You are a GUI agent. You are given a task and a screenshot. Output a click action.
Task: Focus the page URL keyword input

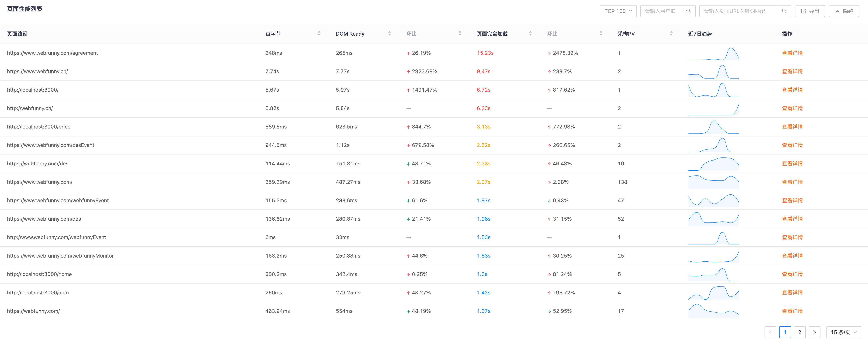click(x=740, y=11)
